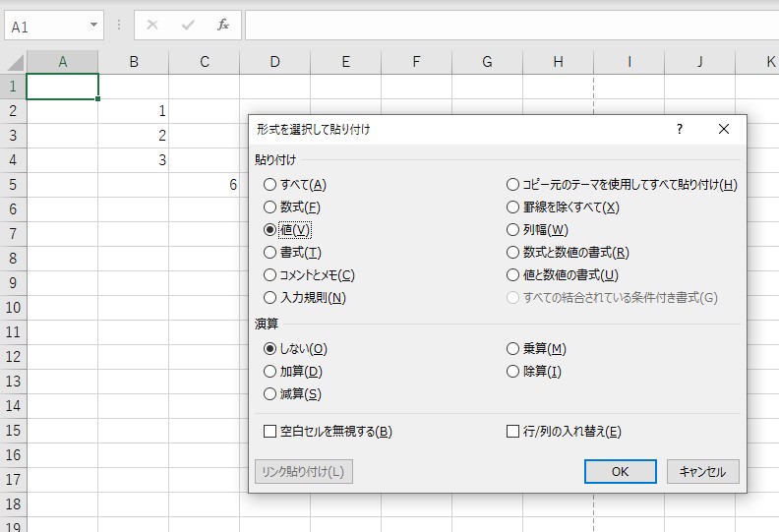The height and width of the screenshot is (532, 779).
Task: Select the すべて(A) paste option
Action: click(270, 185)
